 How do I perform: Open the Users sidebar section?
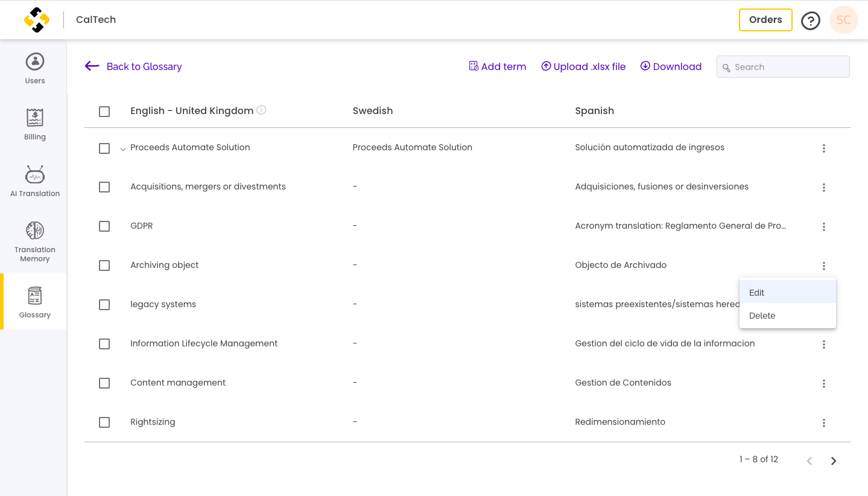pos(35,68)
